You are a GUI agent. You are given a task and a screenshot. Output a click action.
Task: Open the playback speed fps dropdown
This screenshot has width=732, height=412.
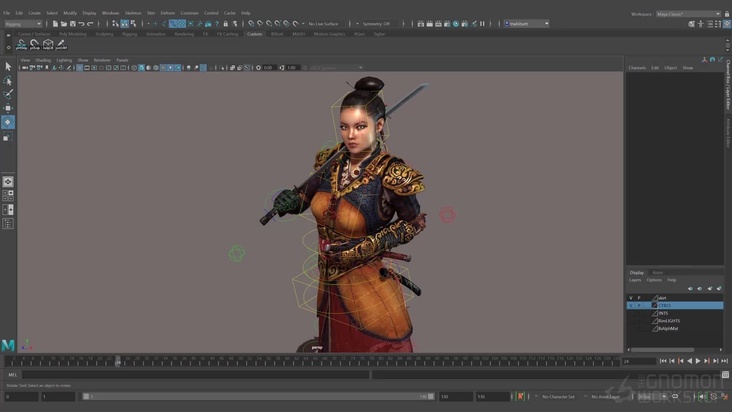pos(652,397)
